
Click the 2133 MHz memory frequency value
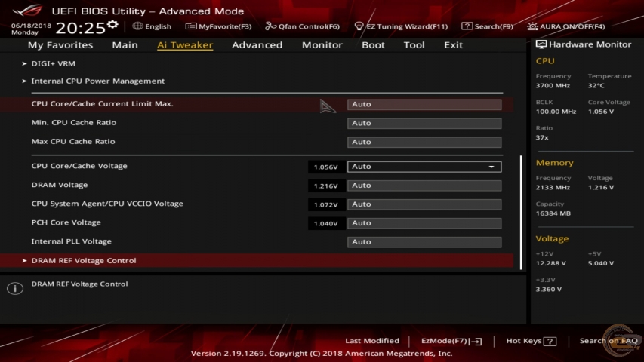[x=553, y=188]
